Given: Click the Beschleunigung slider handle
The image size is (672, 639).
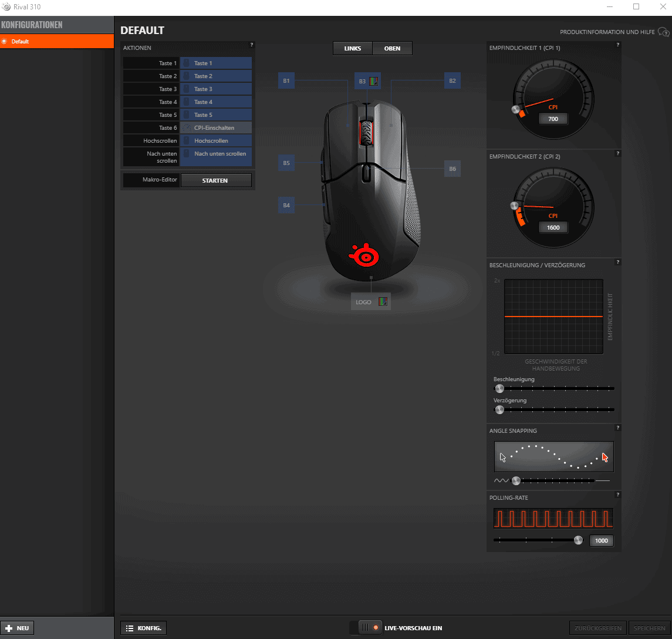Looking at the screenshot, I should coord(499,389).
